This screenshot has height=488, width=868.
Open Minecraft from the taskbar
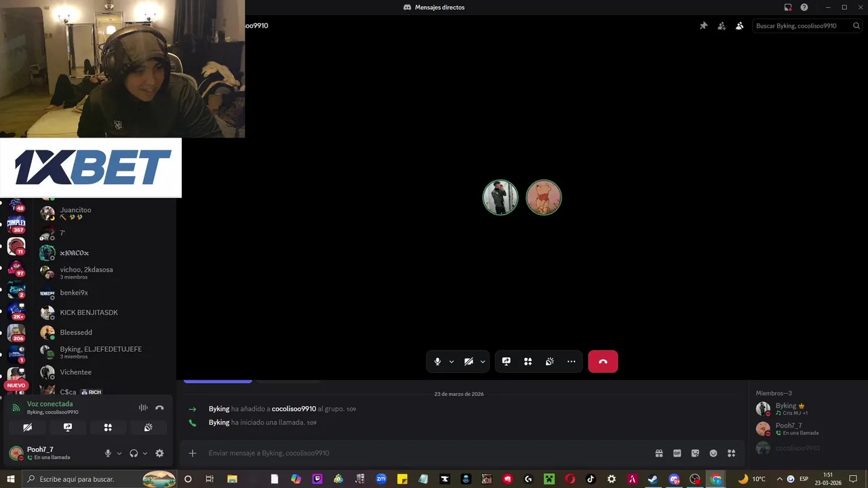(x=549, y=479)
